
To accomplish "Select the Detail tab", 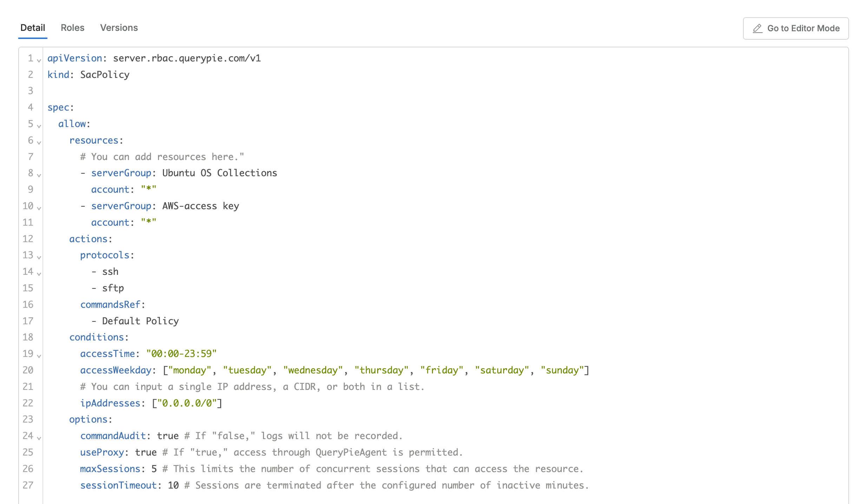I will 33,28.
